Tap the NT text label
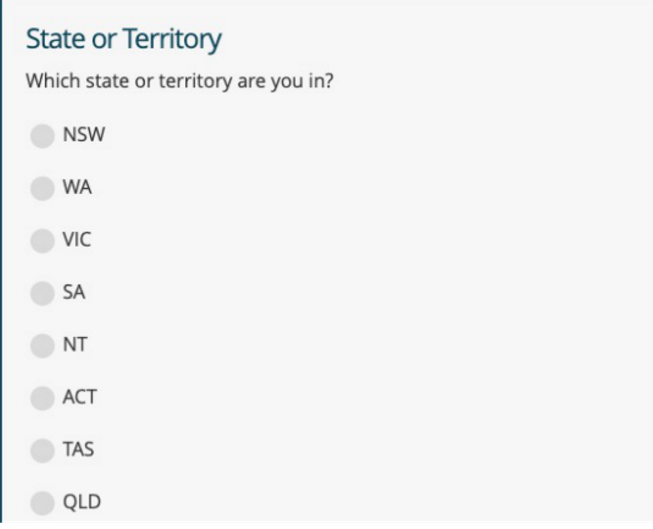Screen dimensions: 653x529 (x=74, y=345)
